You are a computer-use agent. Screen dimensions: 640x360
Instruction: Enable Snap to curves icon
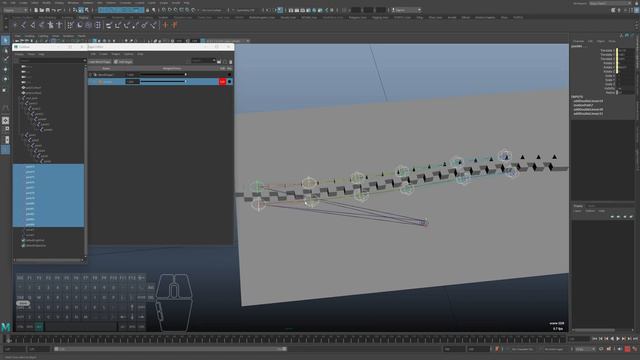point(169,10)
